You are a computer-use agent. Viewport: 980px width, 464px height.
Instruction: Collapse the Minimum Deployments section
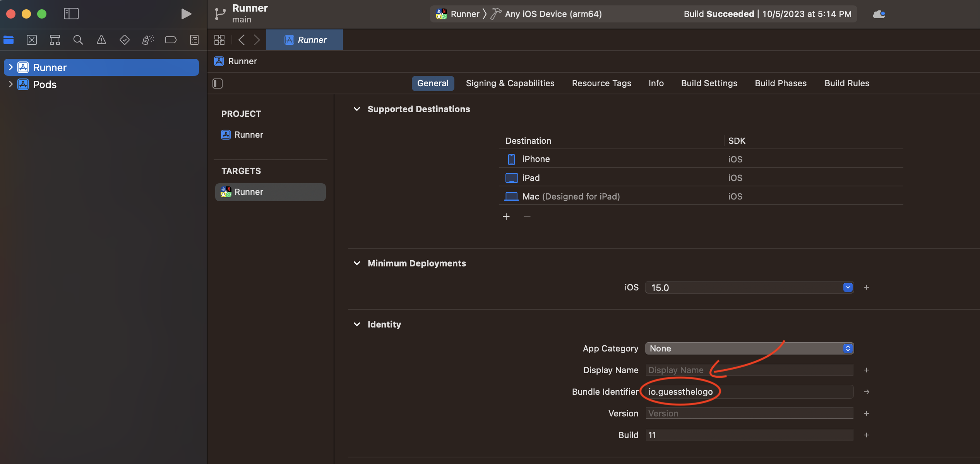(357, 263)
